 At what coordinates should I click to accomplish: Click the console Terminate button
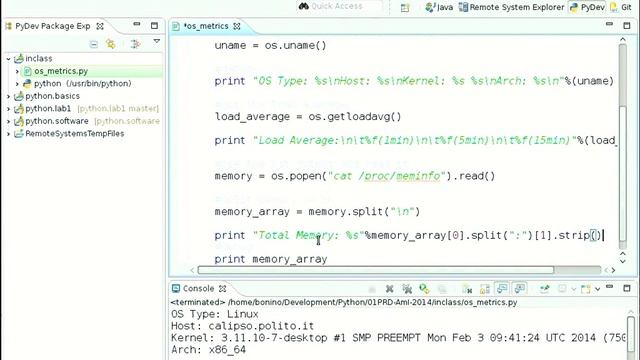(x=372, y=289)
